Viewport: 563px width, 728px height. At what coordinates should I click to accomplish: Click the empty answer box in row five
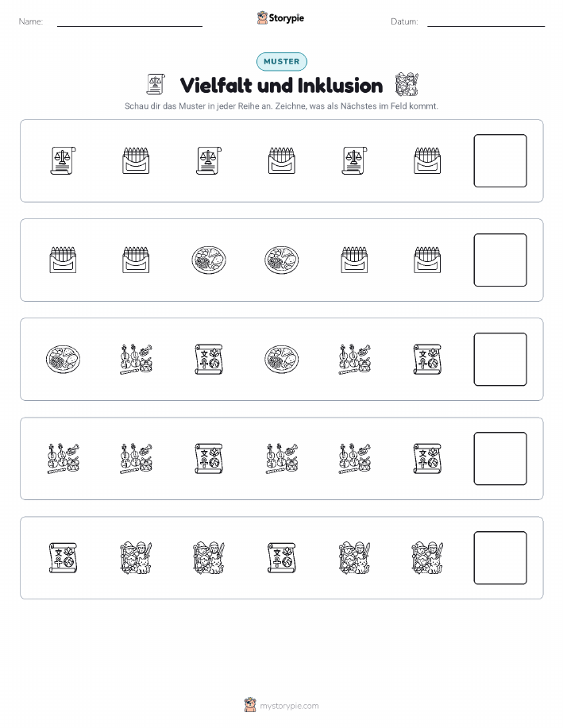pyautogui.click(x=500, y=557)
